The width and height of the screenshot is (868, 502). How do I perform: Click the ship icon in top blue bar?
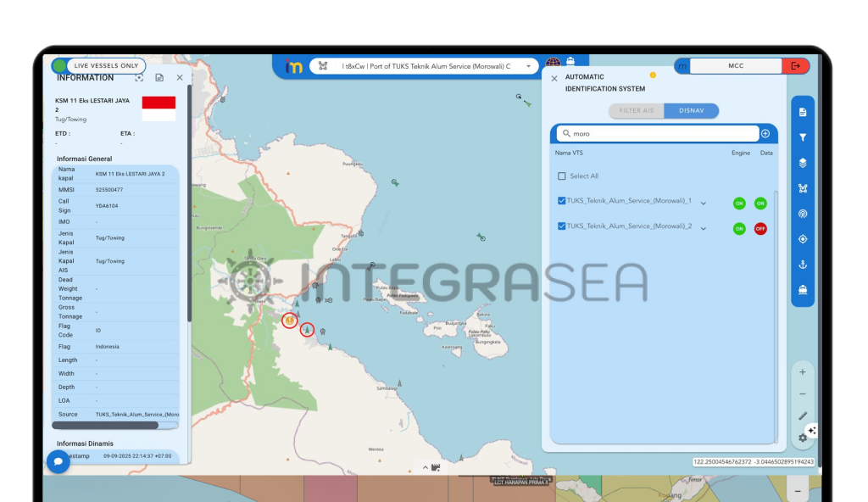click(x=570, y=61)
